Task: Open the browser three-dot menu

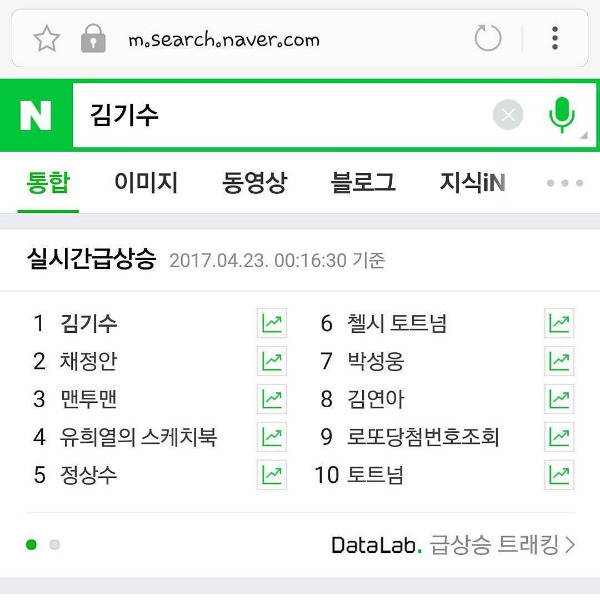Action: pyautogui.click(x=555, y=39)
